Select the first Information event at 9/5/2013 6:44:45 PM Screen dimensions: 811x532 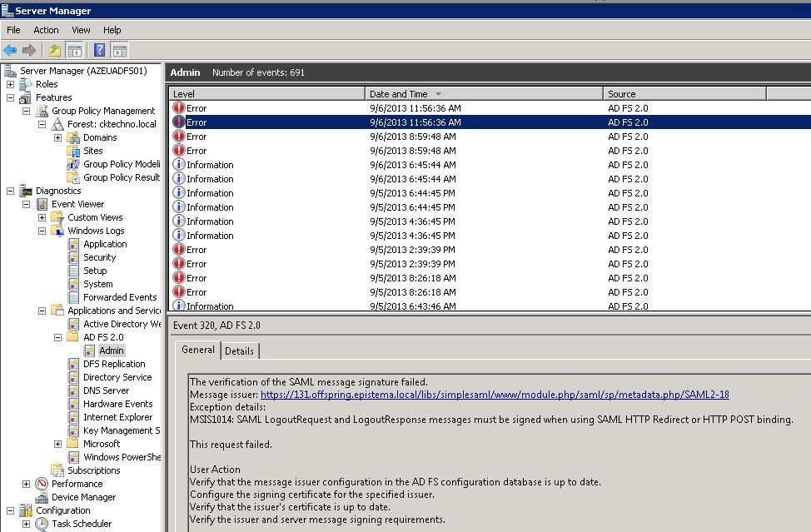coord(490,193)
